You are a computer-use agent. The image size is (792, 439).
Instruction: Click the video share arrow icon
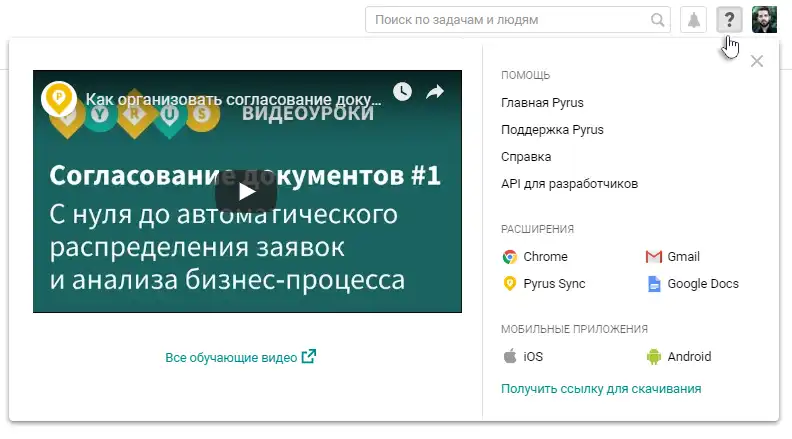tap(435, 91)
